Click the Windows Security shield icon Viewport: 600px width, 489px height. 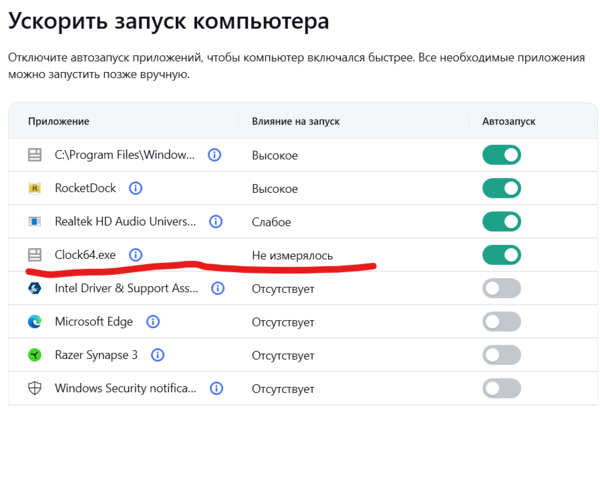[35, 388]
